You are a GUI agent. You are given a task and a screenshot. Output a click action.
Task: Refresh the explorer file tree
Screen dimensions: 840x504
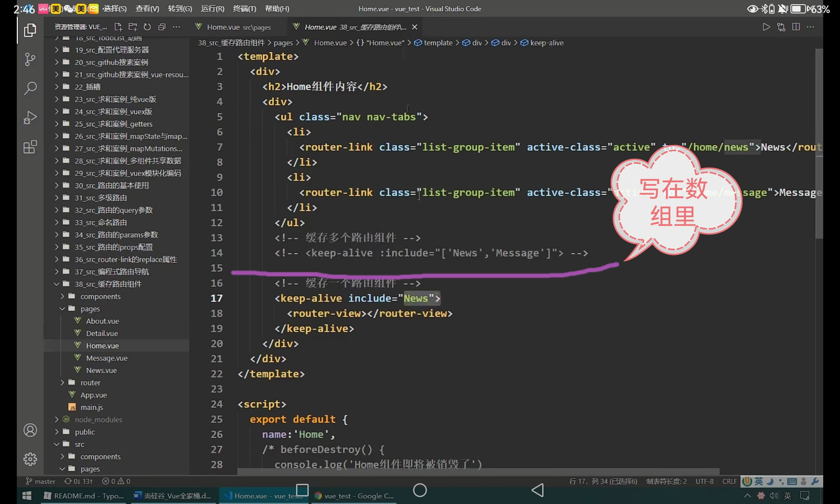(147, 27)
